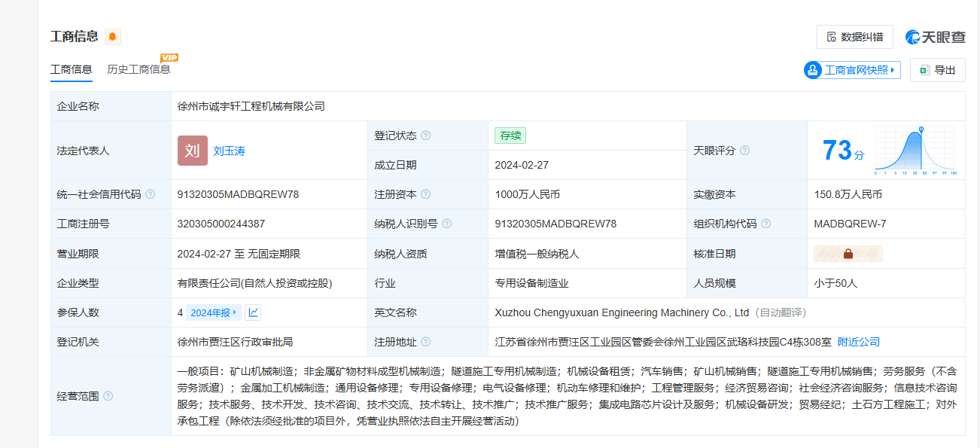Viewport: 980px width, 448px height.
Task: Click help icon beside 统一社会信用代码
Action: coord(151,194)
